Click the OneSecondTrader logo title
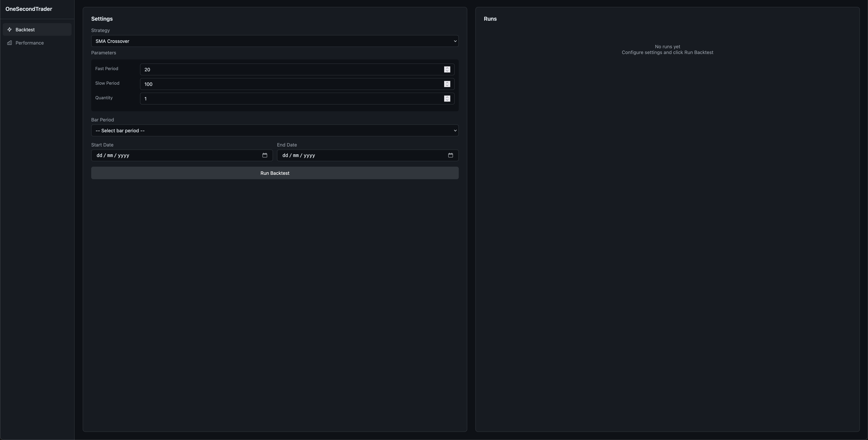Image resolution: width=868 pixels, height=440 pixels. click(x=29, y=9)
